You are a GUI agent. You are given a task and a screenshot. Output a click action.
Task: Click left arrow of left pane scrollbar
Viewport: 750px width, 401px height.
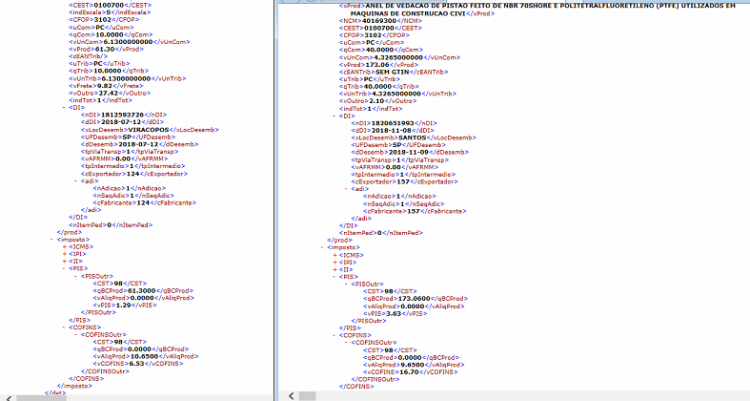coord(9,398)
